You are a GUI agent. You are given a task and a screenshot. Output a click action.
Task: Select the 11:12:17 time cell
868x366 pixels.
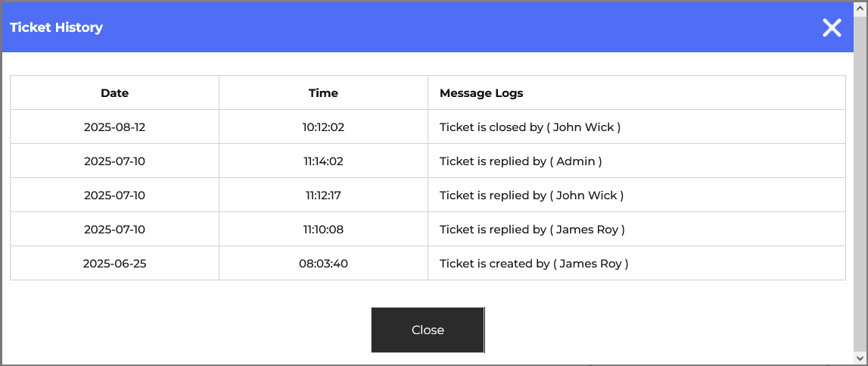[x=323, y=196]
